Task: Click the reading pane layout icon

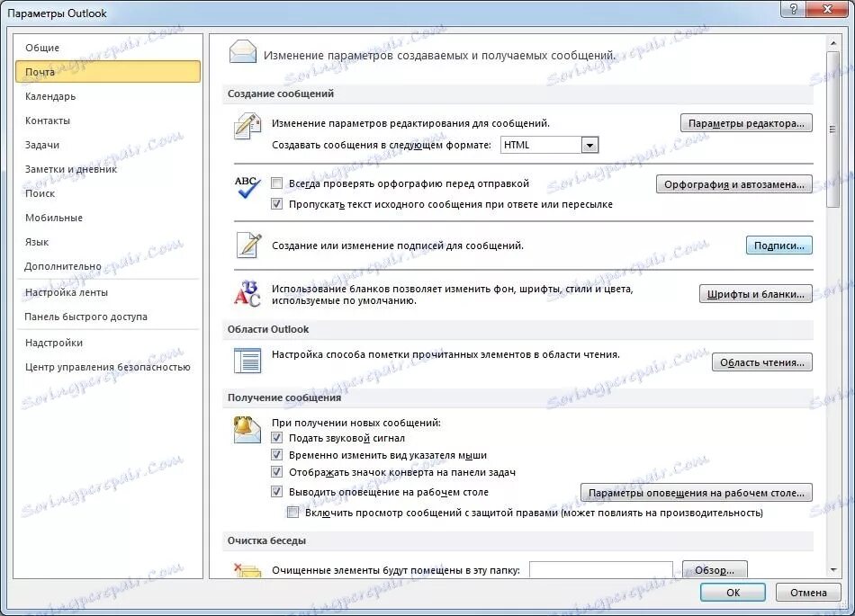Action: tap(247, 362)
